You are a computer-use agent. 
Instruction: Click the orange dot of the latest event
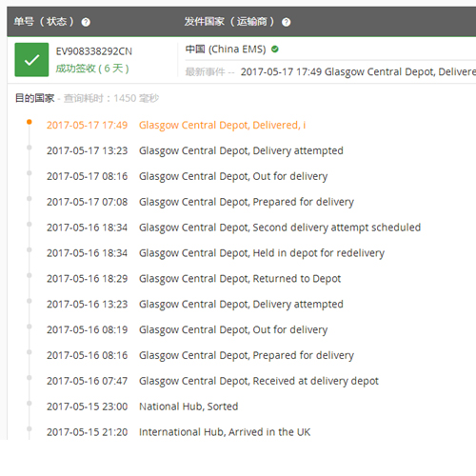coord(30,122)
